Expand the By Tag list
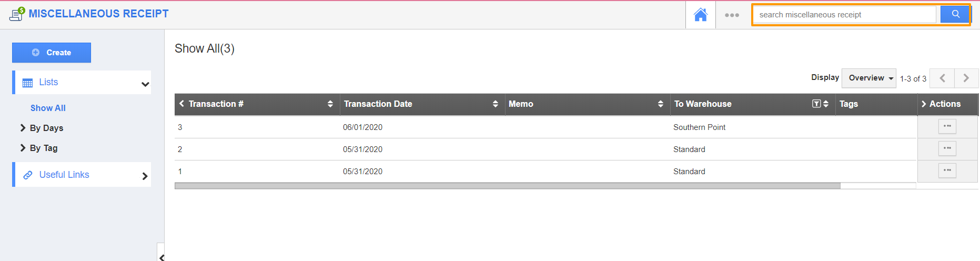The width and height of the screenshot is (980, 261). tap(23, 148)
